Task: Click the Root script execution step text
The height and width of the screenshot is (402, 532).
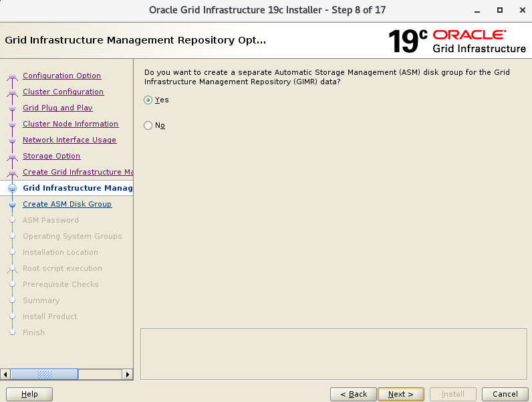Action: [62, 268]
